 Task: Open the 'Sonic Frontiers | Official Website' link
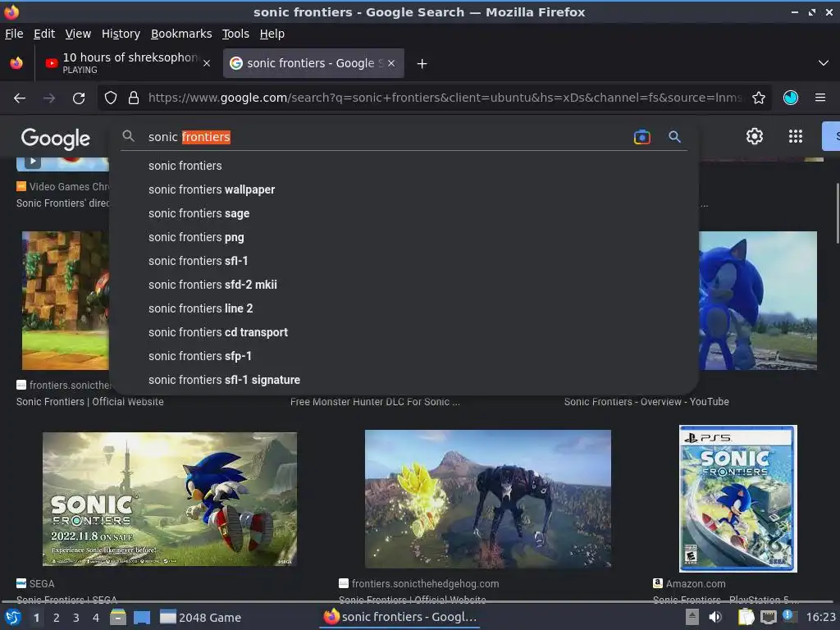(90, 402)
